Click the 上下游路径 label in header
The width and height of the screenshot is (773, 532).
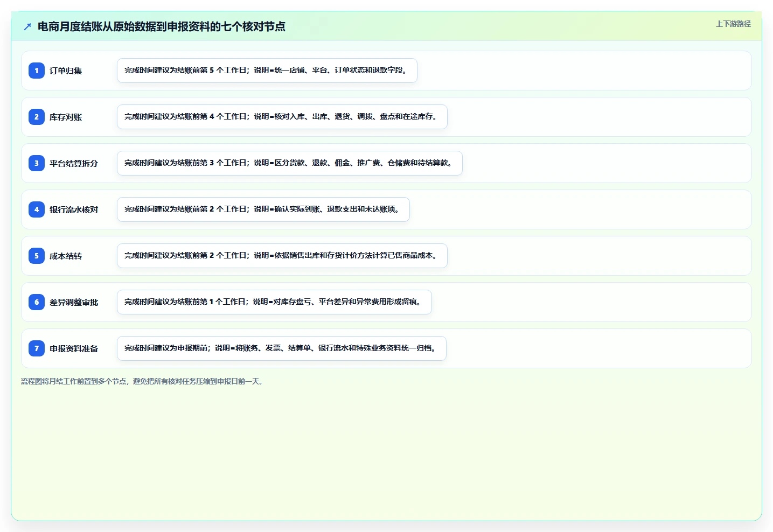click(733, 24)
